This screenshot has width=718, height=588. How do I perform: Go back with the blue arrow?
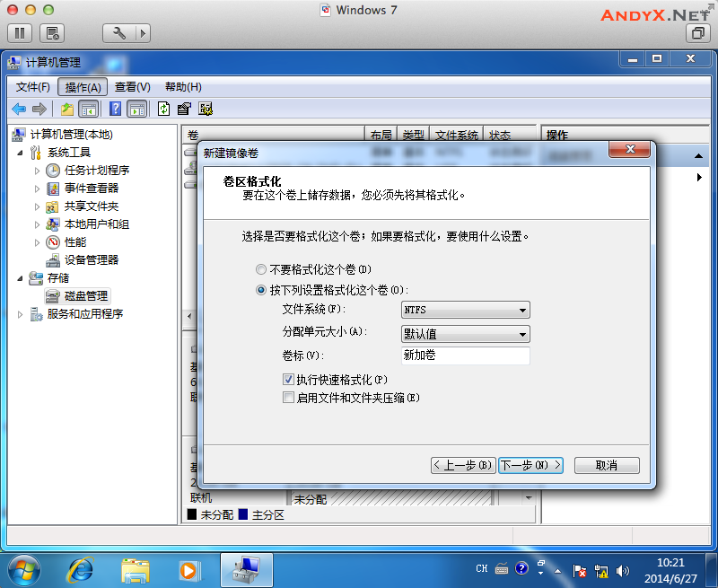click(x=19, y=109)
